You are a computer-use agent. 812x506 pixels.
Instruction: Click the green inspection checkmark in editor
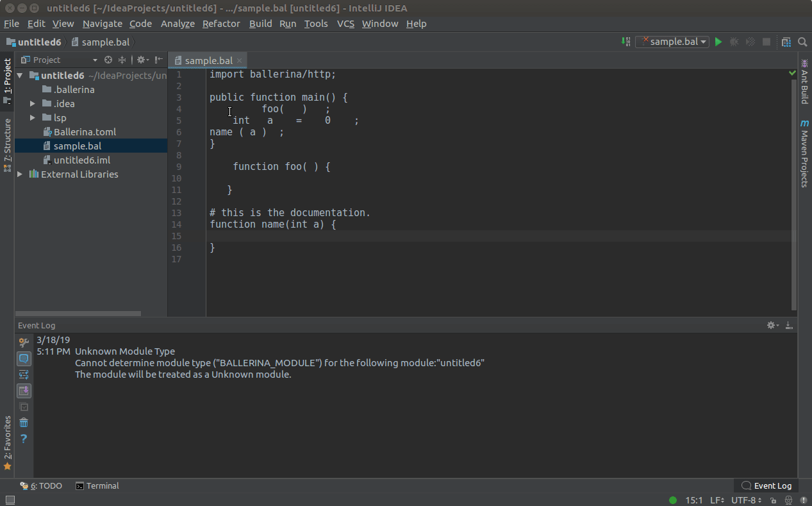pyautogui.click(x=793, y=74)
